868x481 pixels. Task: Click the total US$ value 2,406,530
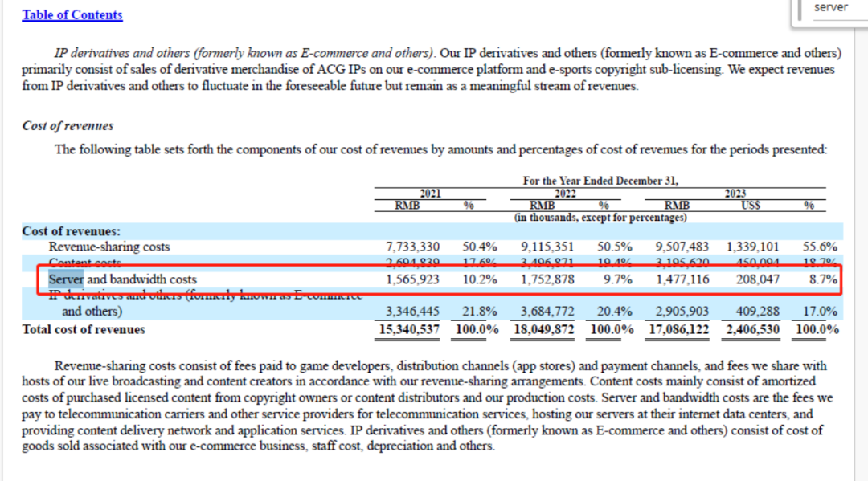(752, 329)
